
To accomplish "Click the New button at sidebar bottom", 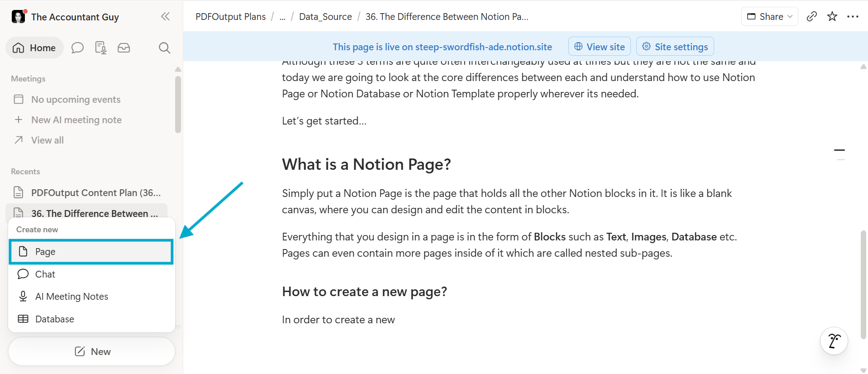I will point(91,351).
